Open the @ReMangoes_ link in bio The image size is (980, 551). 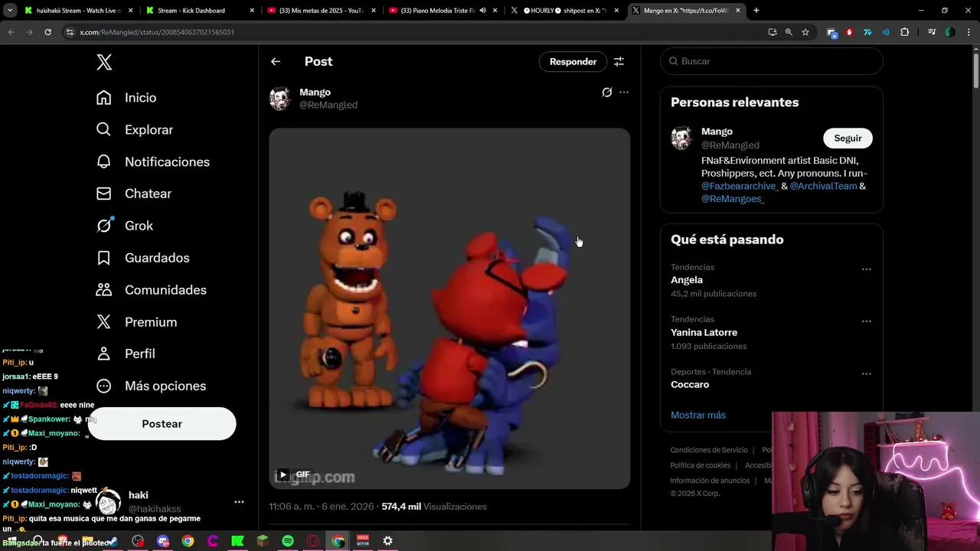733,199
